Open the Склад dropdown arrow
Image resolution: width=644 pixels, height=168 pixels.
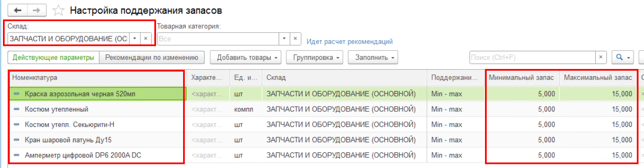click(134, 38)
